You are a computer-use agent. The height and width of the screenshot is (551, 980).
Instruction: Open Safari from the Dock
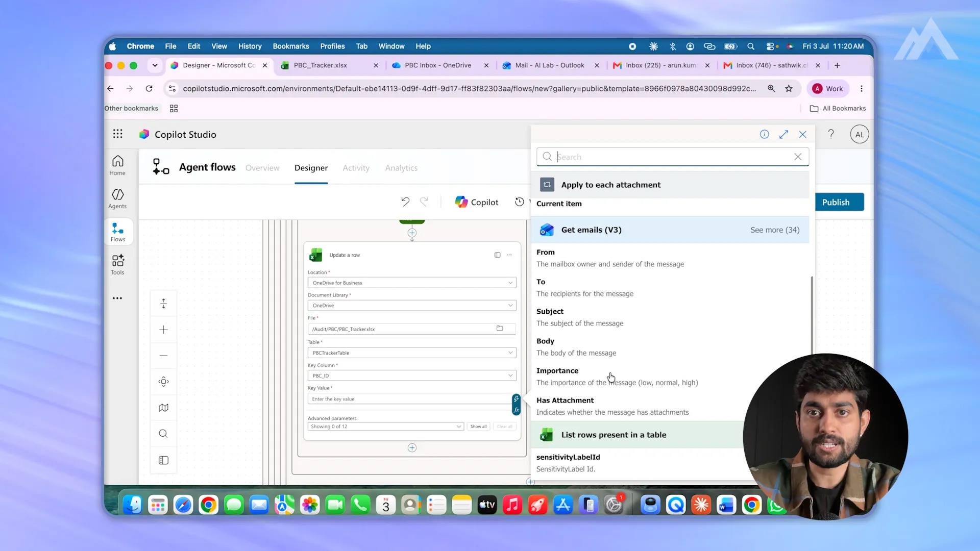click(183, 505)
